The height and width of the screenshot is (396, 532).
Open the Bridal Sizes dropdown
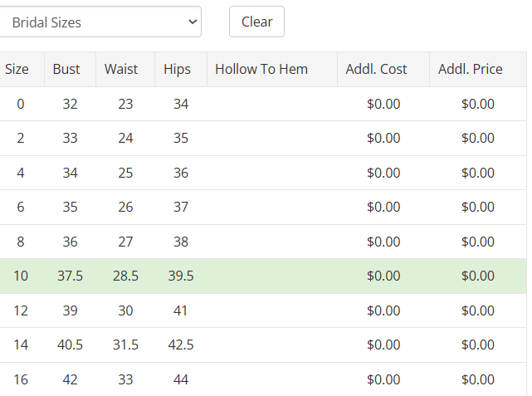(x=100, y=22)
